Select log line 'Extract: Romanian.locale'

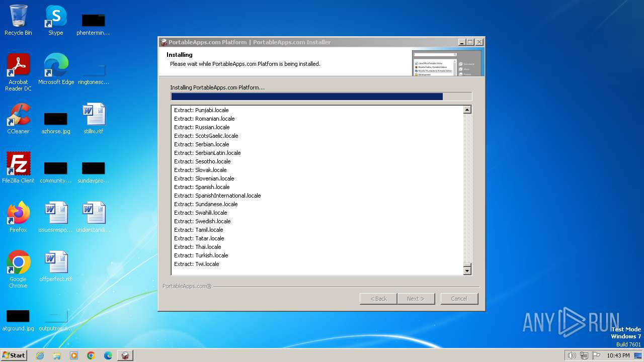click(204, 119)
